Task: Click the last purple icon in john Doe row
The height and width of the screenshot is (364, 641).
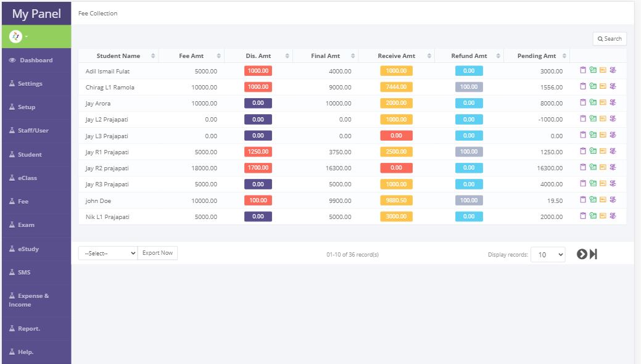Action: pos(613,199)
